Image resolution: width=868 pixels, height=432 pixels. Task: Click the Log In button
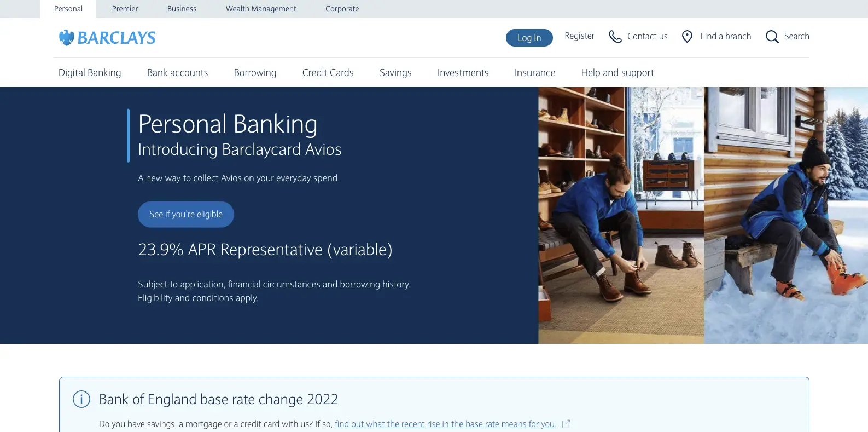(x=529, y=38)
